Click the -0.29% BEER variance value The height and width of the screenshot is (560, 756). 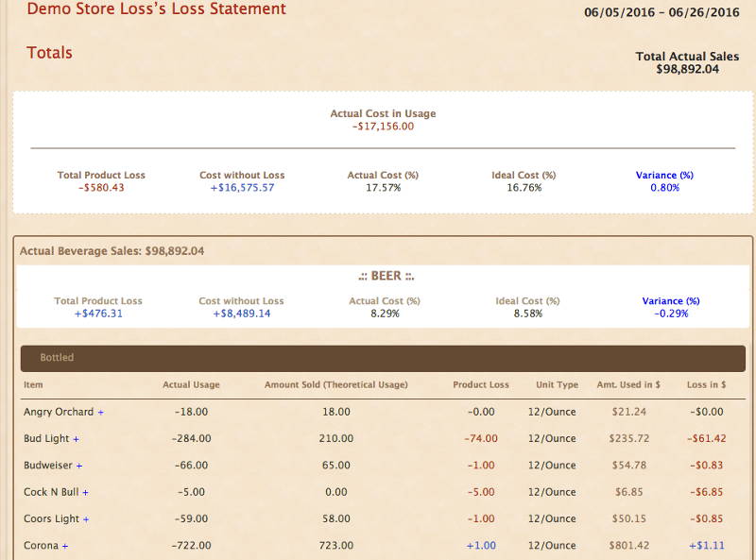671,314
